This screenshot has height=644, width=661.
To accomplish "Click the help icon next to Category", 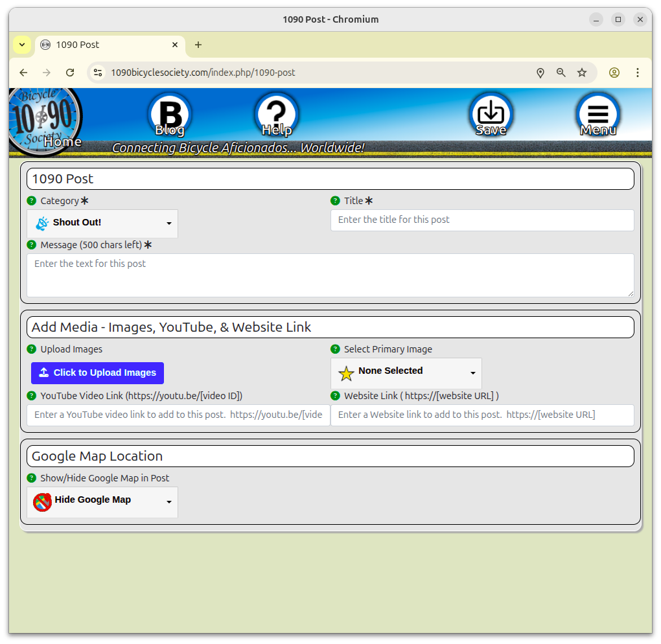I will click(x=31, y=201).
